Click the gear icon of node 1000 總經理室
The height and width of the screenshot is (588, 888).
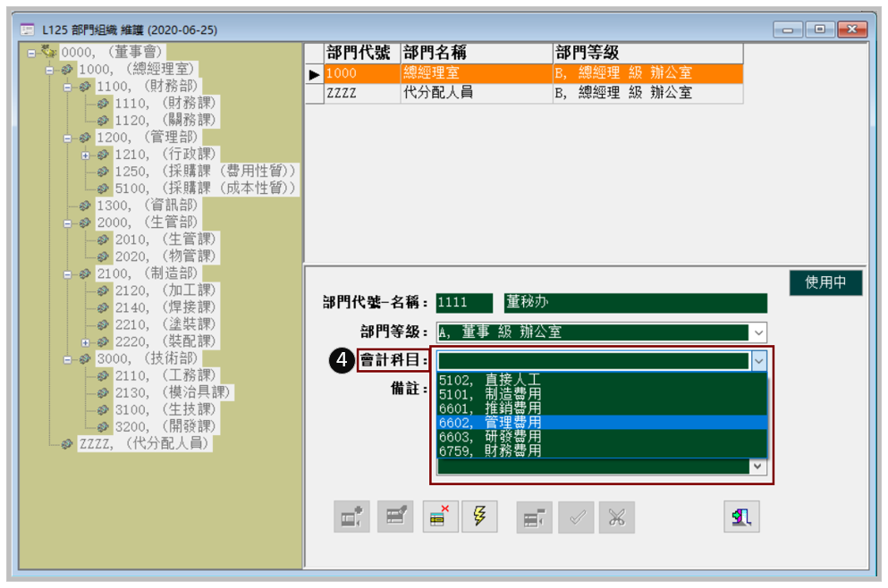tap(67, 70)
